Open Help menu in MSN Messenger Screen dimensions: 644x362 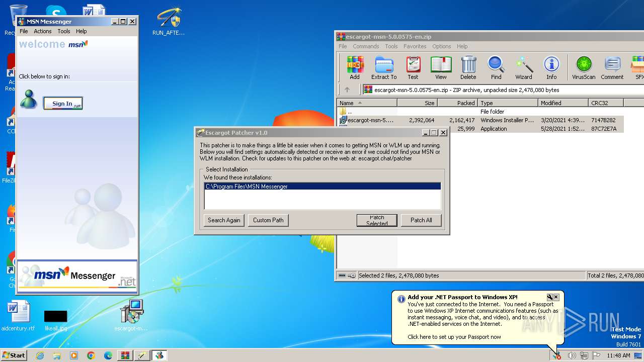(x=81, y=31)
